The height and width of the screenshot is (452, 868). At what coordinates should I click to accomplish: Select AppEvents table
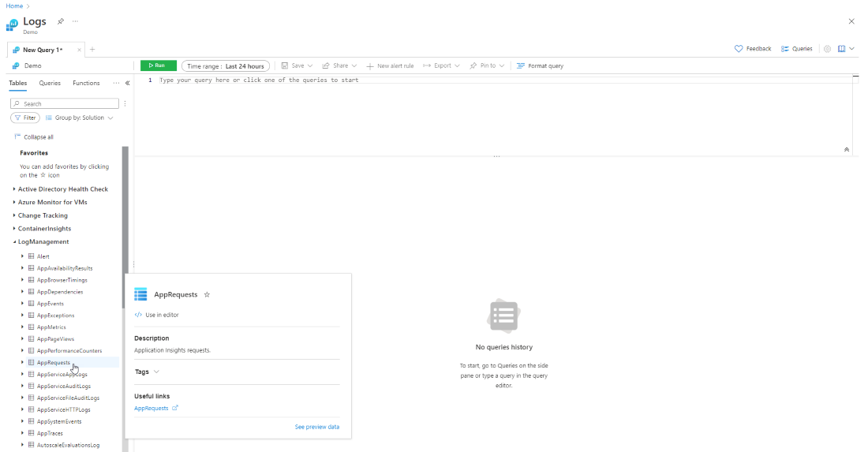[x=51, y=304]
